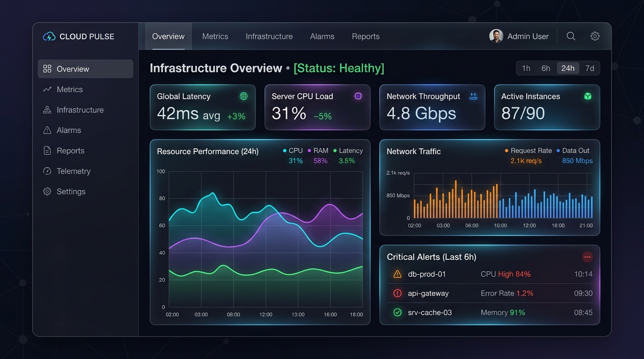Click the 42ms avg latency value
644x359 pixels.
tap(189, 114)
